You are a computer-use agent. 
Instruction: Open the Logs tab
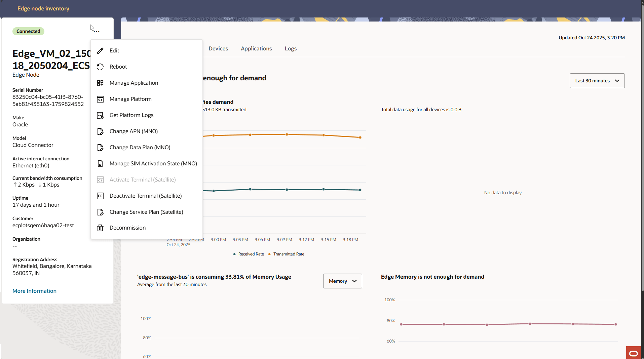point(290,48)
